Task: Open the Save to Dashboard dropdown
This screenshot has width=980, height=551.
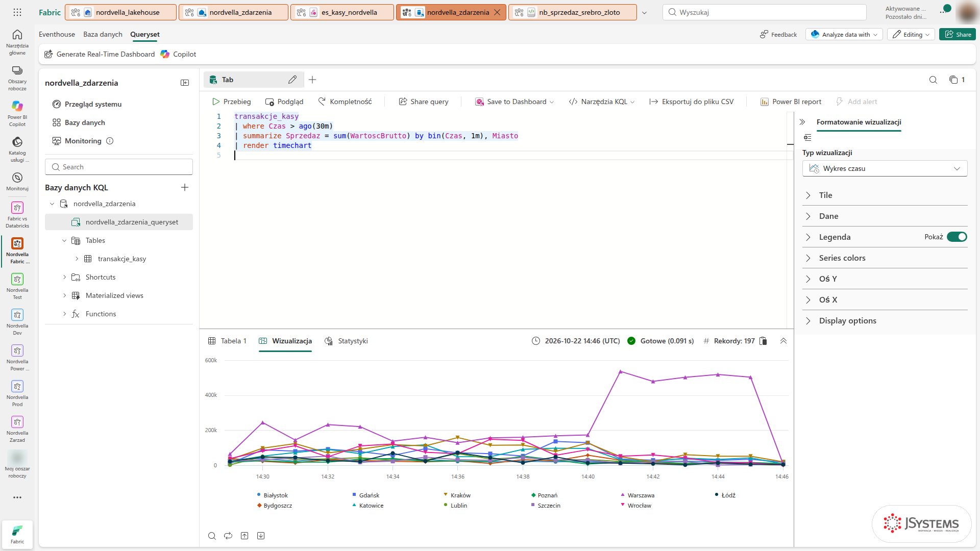Action: coord(514,102)
